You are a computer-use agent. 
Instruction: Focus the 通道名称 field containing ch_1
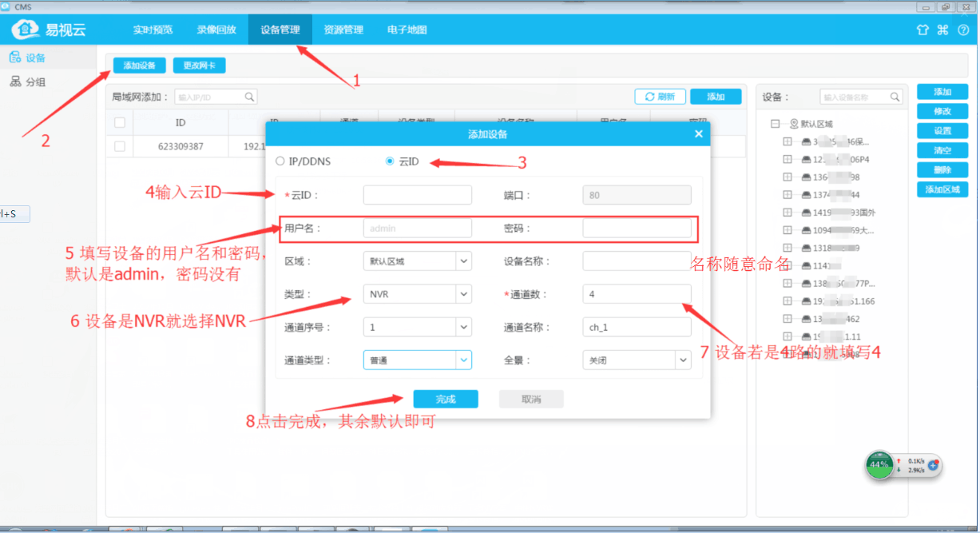pos(637,328)
